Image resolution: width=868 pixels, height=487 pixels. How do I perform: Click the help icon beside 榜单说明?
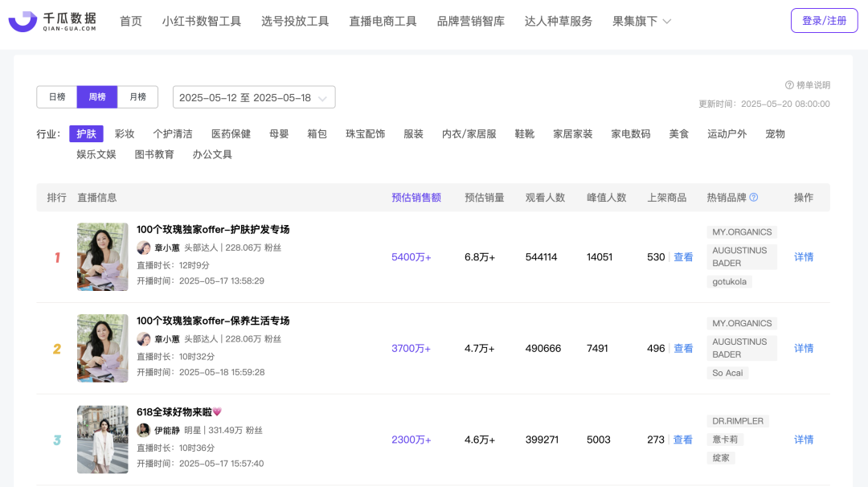click(789, 85)
